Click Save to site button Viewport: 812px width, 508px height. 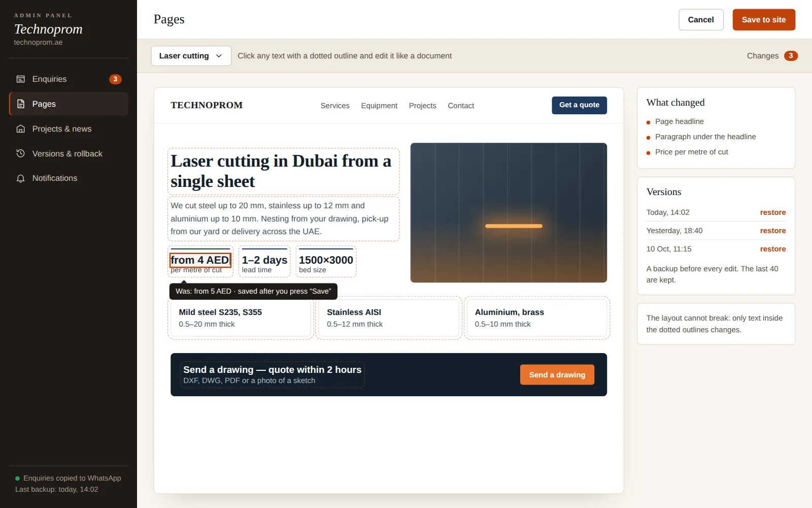coord(763,20)
